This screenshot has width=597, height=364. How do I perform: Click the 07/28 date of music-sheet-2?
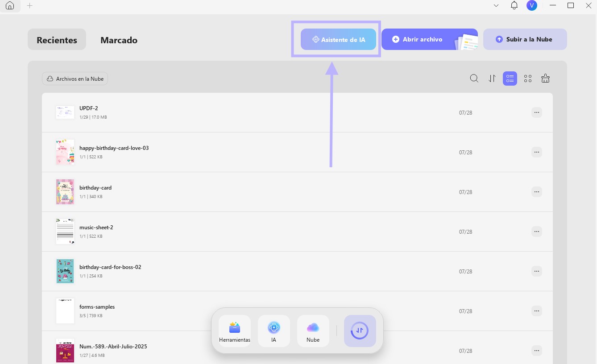point(465,232)
